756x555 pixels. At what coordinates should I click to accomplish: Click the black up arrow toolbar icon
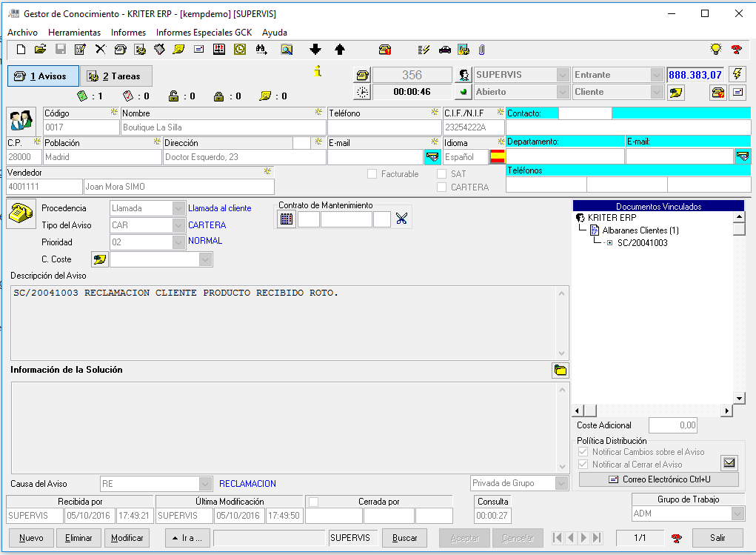click(x=340, y=49)
